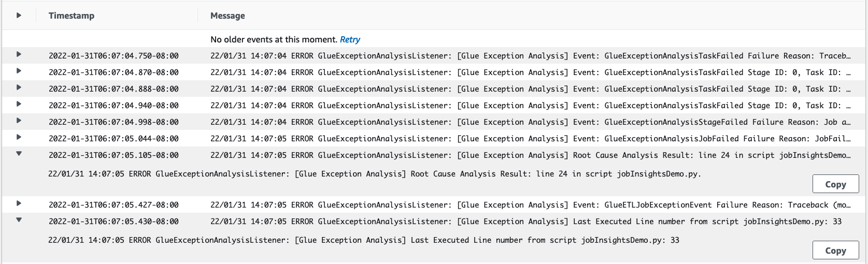Click expanded Last Executed Line 33 detail text

[363, 240]
